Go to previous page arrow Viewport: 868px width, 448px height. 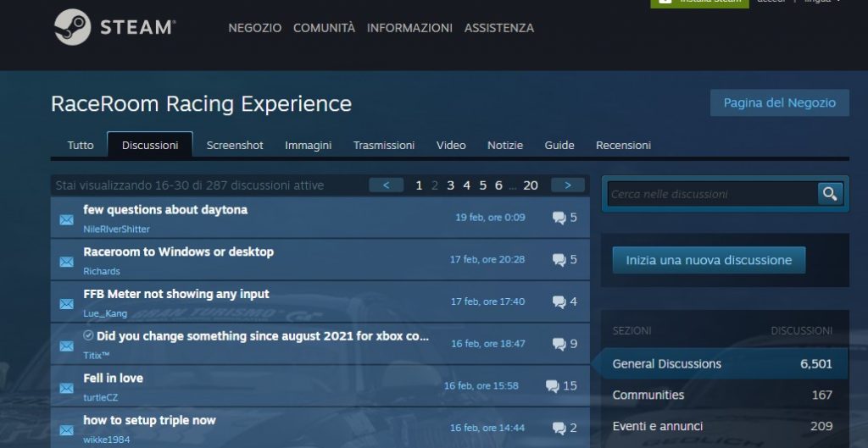386,185
